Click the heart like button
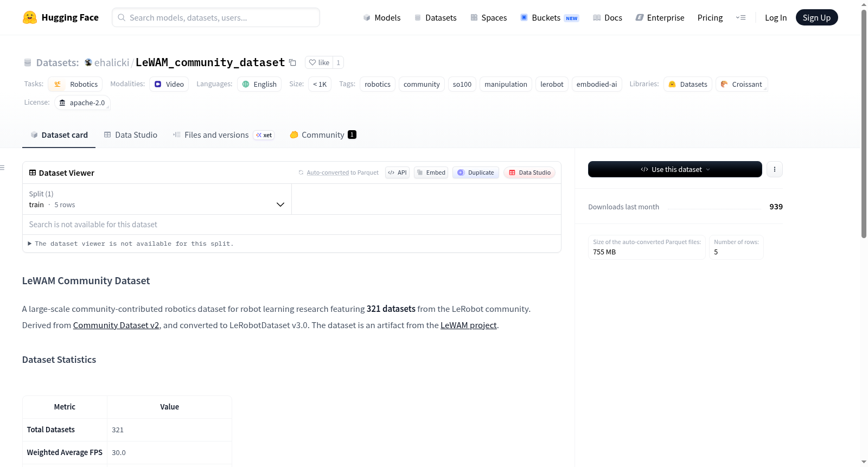The width and height of the screenshot is (868, 467). tap(319, 62)
